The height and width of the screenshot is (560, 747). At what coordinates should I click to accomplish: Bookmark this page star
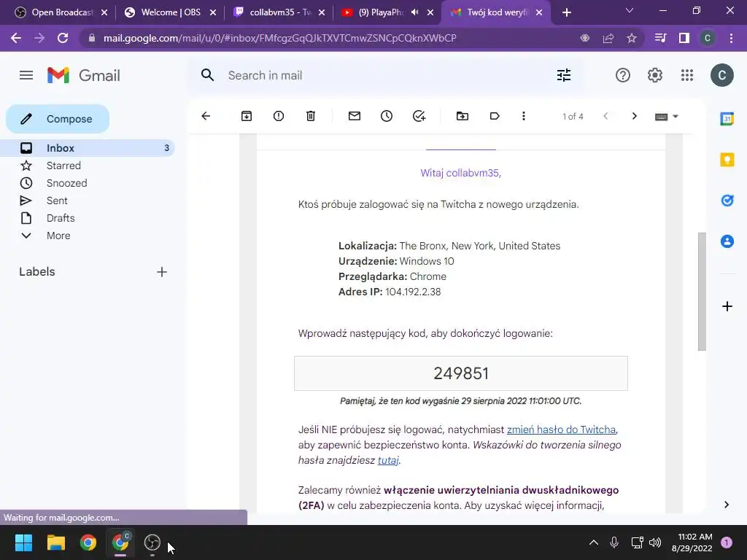632,38
